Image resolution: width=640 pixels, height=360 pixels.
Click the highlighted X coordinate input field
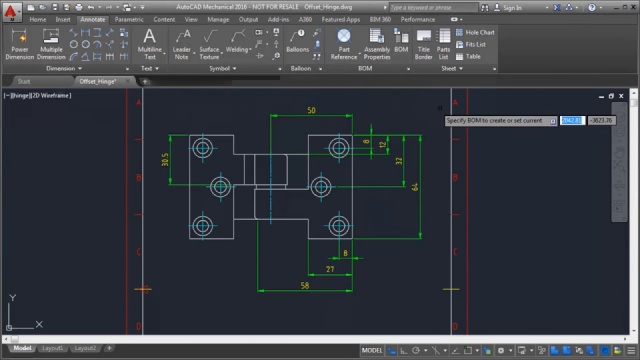[x=572, y=120]
